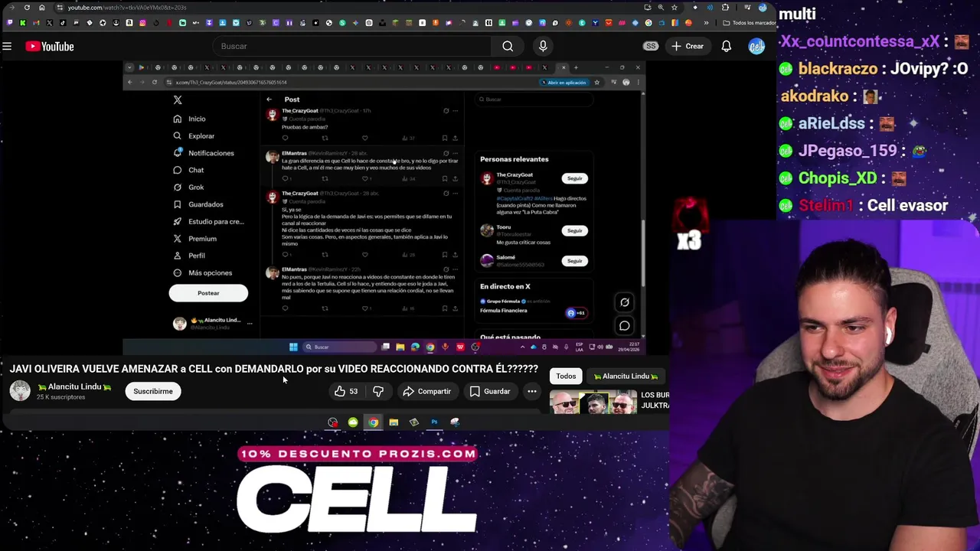This screenshot has height=551, width=980.
Task: Open the Alancitu Lindu channel avatar
Action: click(x=20, y=391)
